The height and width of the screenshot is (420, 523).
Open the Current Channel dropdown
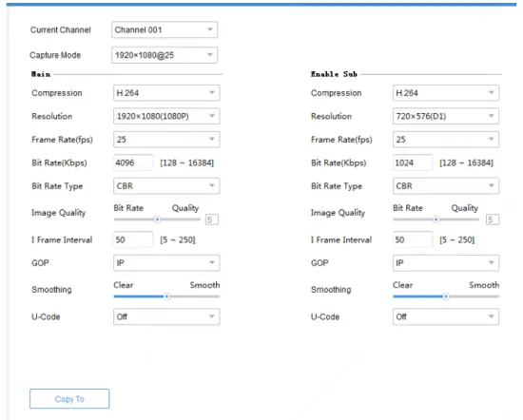[165, 29]
